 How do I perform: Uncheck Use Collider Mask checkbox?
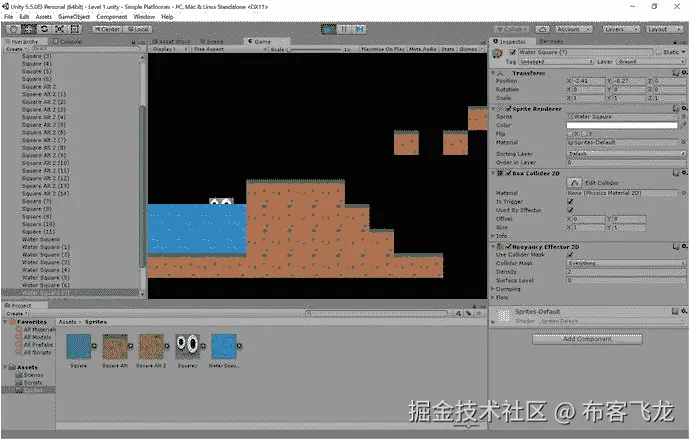coord(570,255)
